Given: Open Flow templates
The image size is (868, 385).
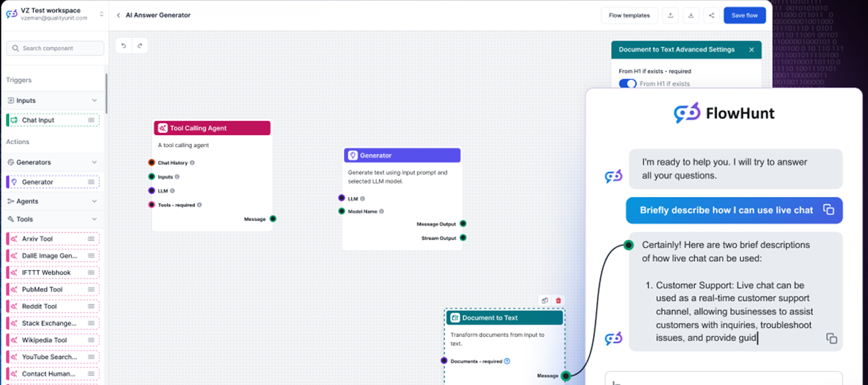Looking at the screenshot, I should [x=629, y=15].
